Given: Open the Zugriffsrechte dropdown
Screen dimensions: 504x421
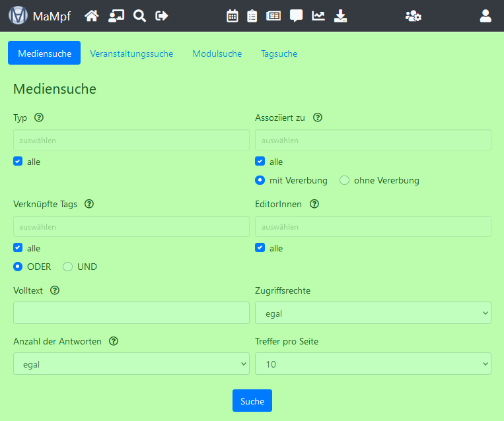Looking at the screenshot, I should [x=373, y=313].
